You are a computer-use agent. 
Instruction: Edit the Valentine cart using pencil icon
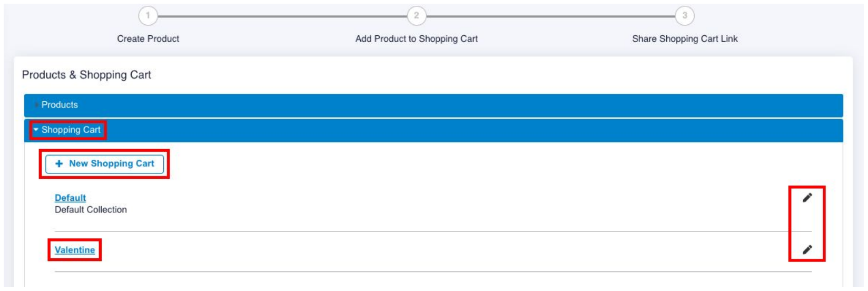807,249
